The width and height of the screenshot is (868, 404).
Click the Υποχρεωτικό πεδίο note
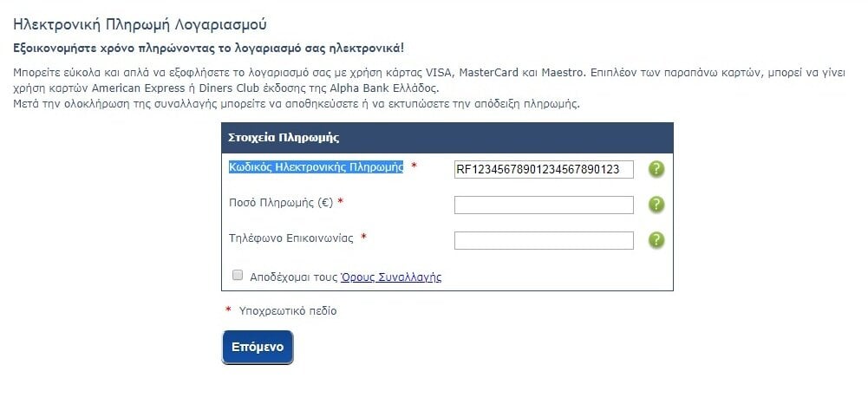(x=288, y=311)
